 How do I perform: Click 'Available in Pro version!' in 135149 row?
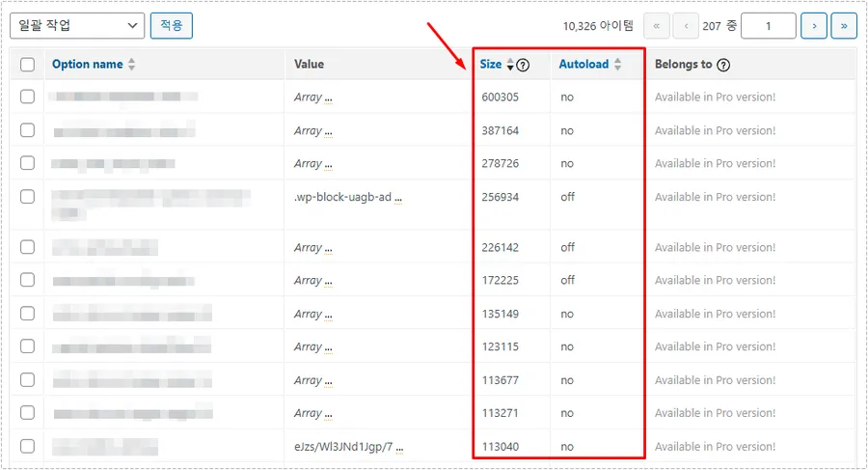click(x=716, y=314)
